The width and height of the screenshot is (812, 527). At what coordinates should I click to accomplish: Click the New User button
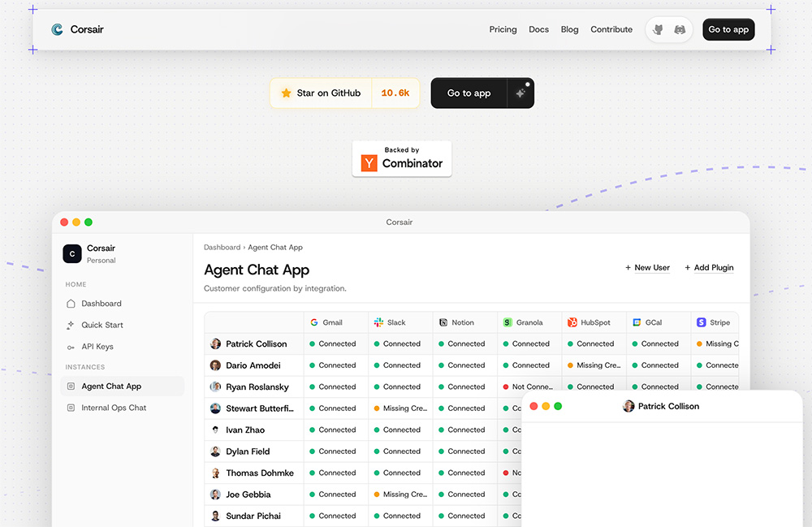point(647,268)
